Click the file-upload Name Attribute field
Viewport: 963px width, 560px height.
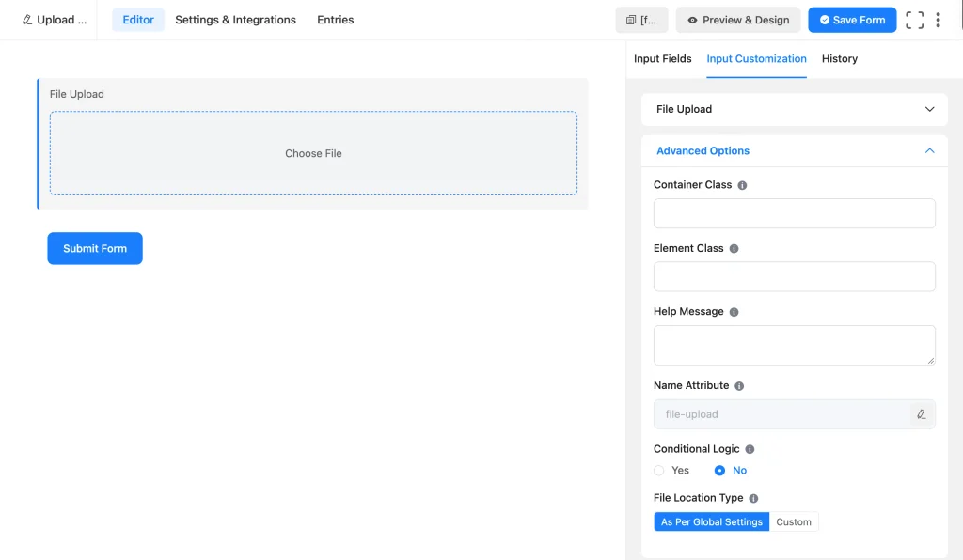[x=794, y=414]
